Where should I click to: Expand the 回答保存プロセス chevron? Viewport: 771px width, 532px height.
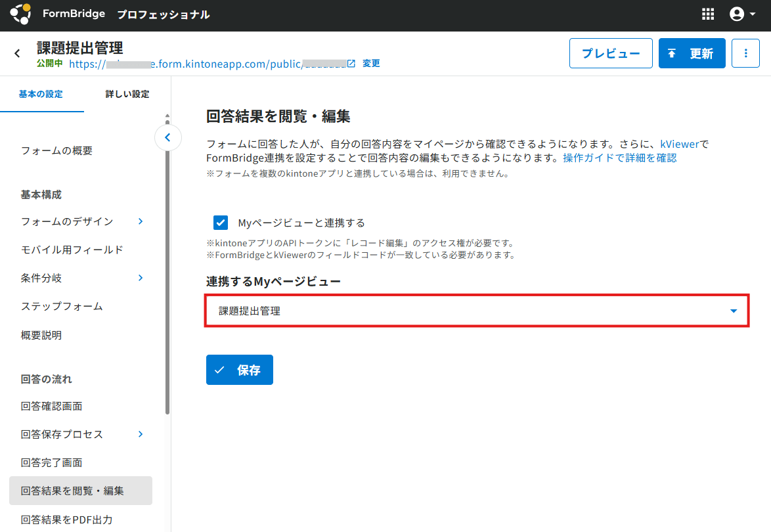point(141,434)
